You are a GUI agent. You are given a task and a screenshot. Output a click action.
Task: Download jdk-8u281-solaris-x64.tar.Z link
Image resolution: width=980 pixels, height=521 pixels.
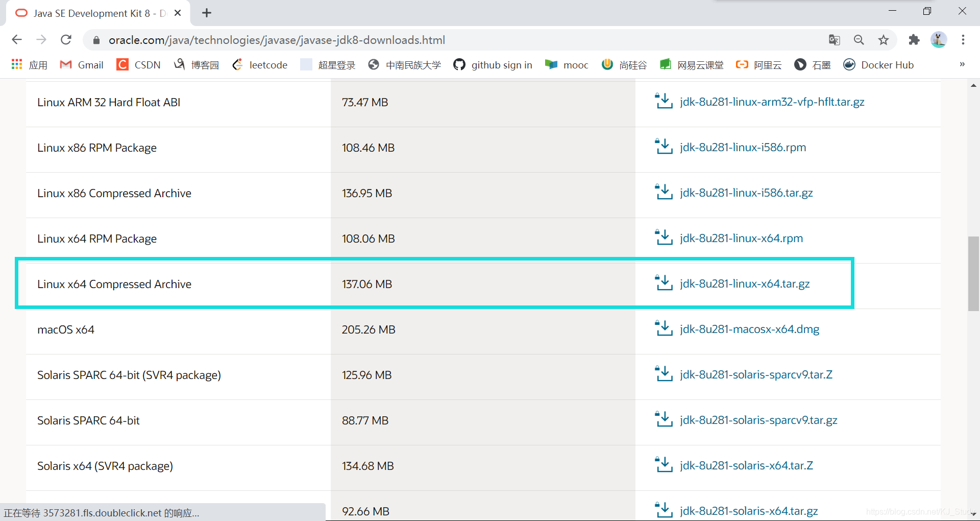point(747,465)
